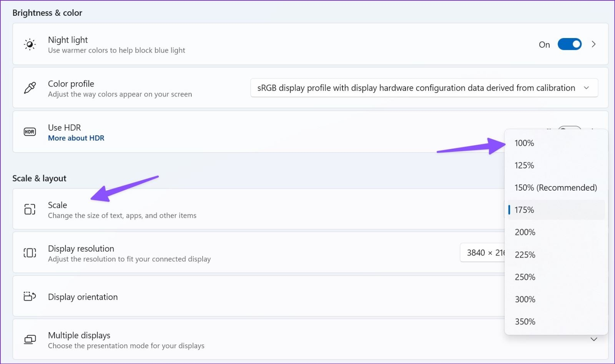Pick 300% from the scale list

tap(556, 299)
